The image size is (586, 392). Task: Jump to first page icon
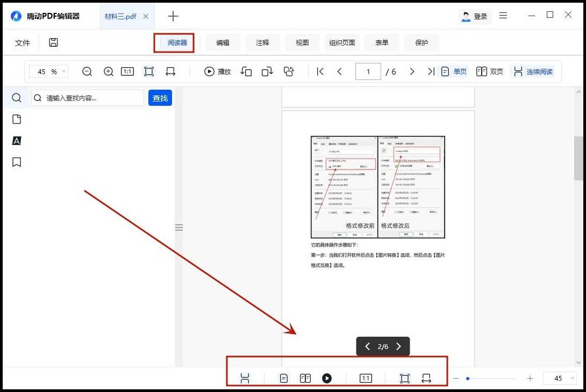point(320,71)
